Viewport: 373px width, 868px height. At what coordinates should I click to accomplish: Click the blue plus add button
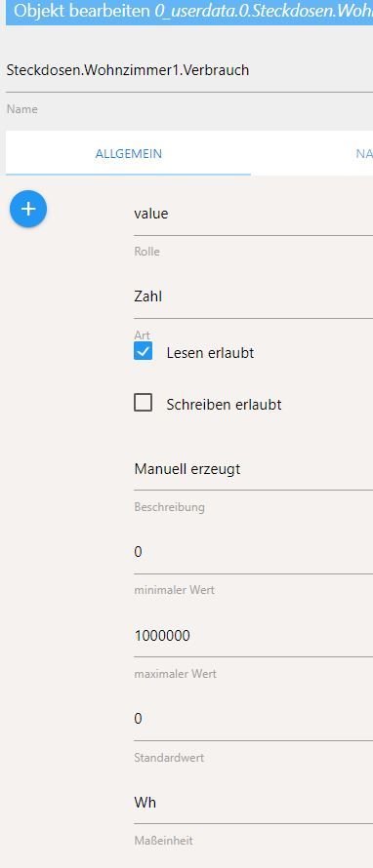click(x=28, y=209)
